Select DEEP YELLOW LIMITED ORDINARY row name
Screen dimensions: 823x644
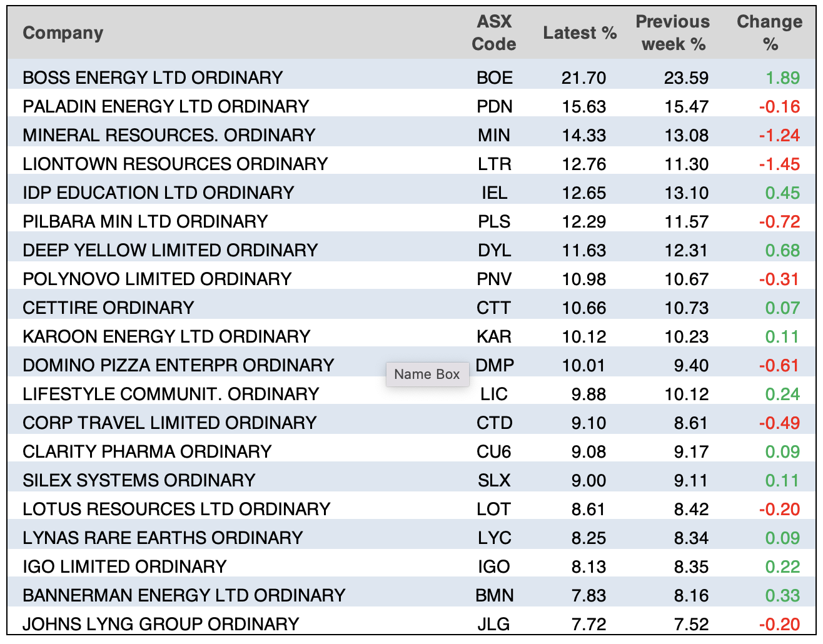(x=170, y=250)
